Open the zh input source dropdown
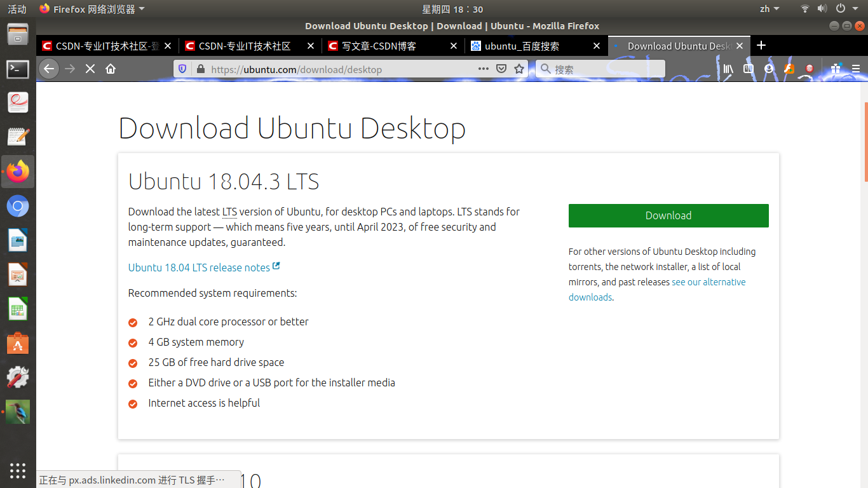The image size is (868, 488). point(770,9)
